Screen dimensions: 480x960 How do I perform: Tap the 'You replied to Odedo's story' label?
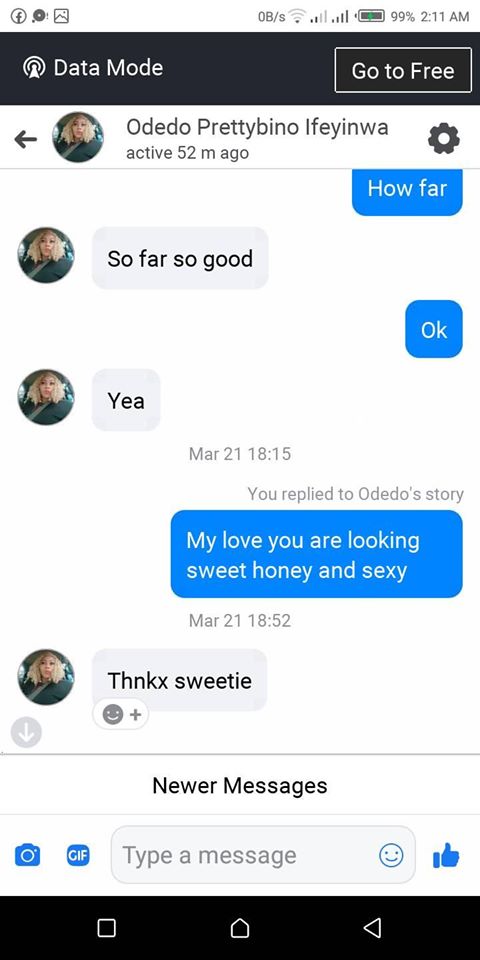tap(356, 493)
